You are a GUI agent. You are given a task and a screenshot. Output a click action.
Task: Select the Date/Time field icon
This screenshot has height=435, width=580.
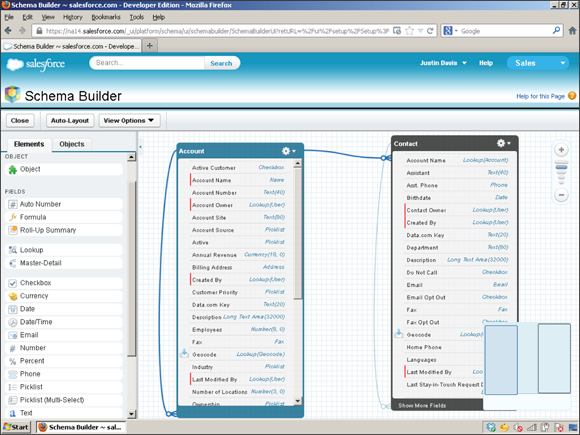point(13,322)
